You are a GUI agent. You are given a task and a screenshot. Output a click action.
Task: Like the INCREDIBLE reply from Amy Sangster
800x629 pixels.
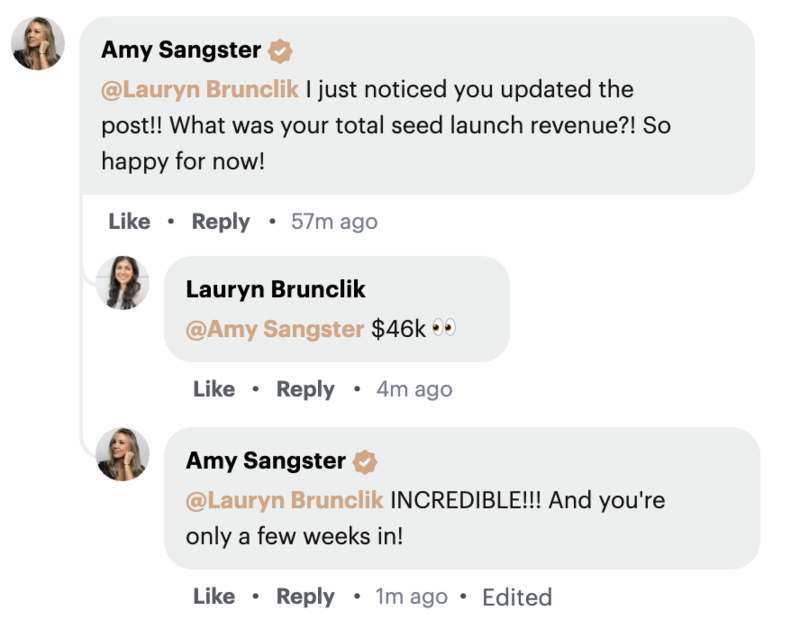point(214,596)
